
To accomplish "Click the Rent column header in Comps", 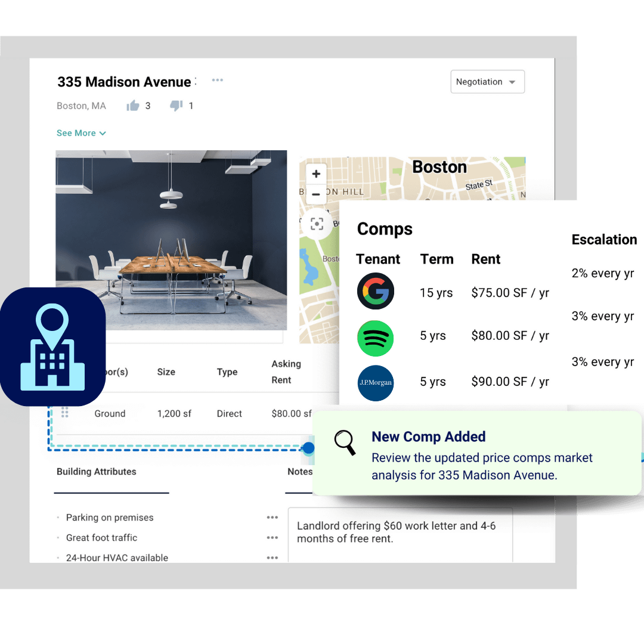I will (485, 259).
